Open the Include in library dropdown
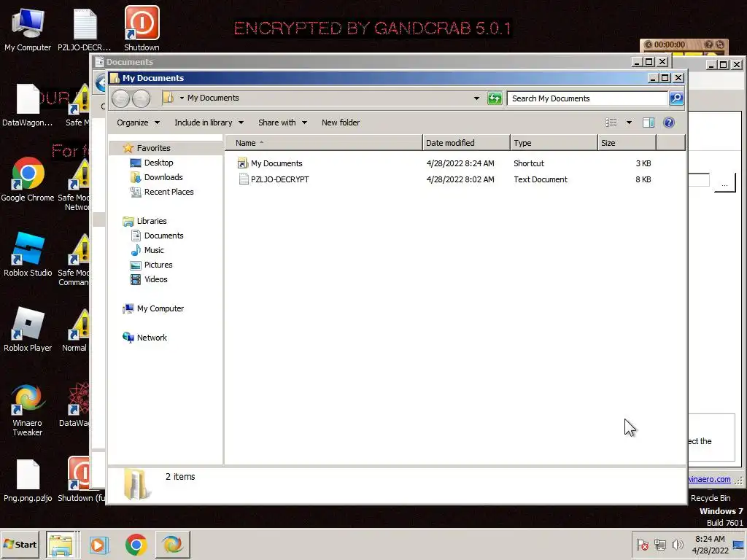This screenshot has width=747, height=560. pos(209,122)
